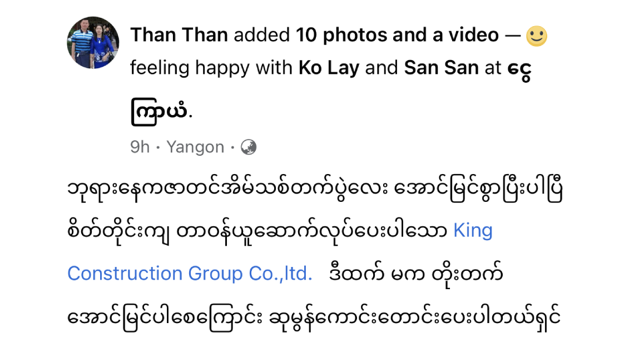Click the smiley feeling emoji icon

pos(536,36)
